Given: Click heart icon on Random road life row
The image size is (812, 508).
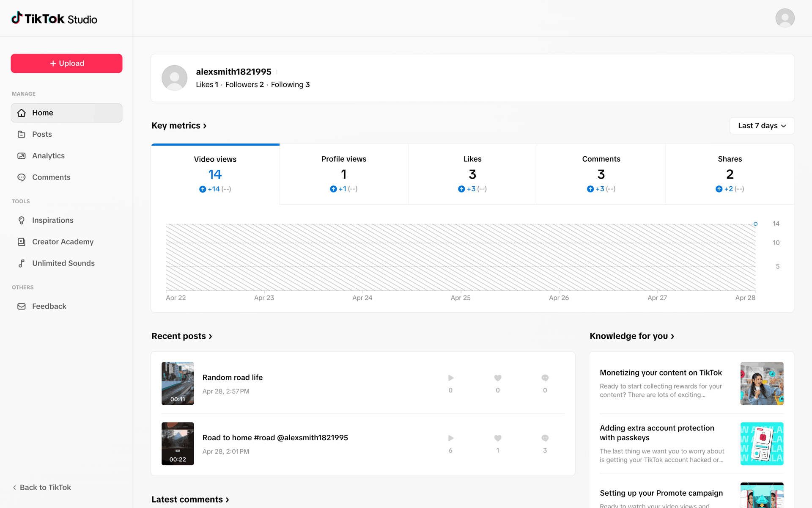Looking at the screenshot, I should tap(498, 378).
